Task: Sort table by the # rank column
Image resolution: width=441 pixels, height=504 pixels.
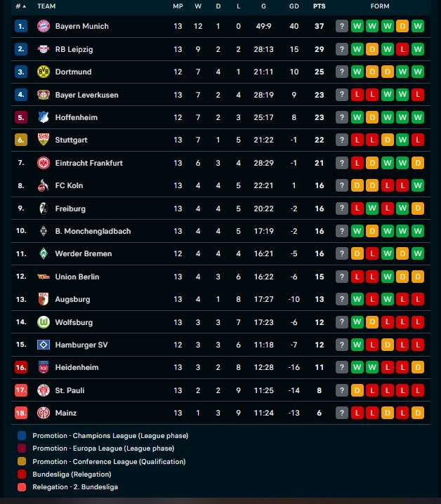Action: 20,6
